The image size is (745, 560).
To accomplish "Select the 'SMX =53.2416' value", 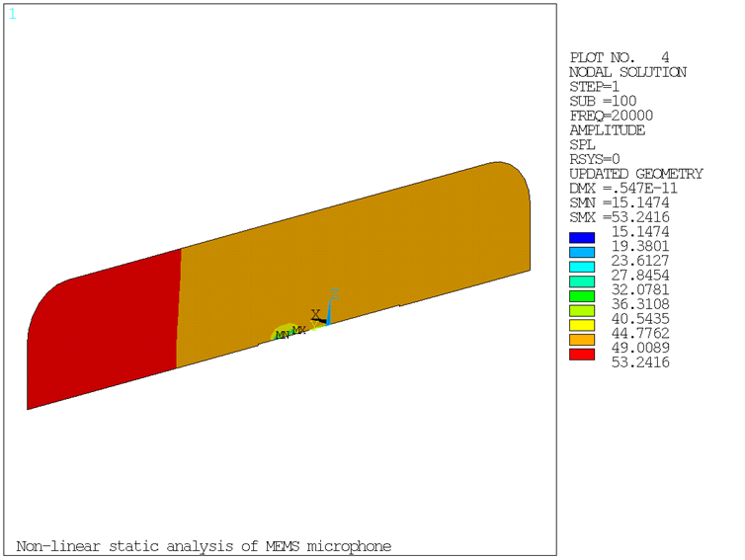I will click(x=620, y=217).
